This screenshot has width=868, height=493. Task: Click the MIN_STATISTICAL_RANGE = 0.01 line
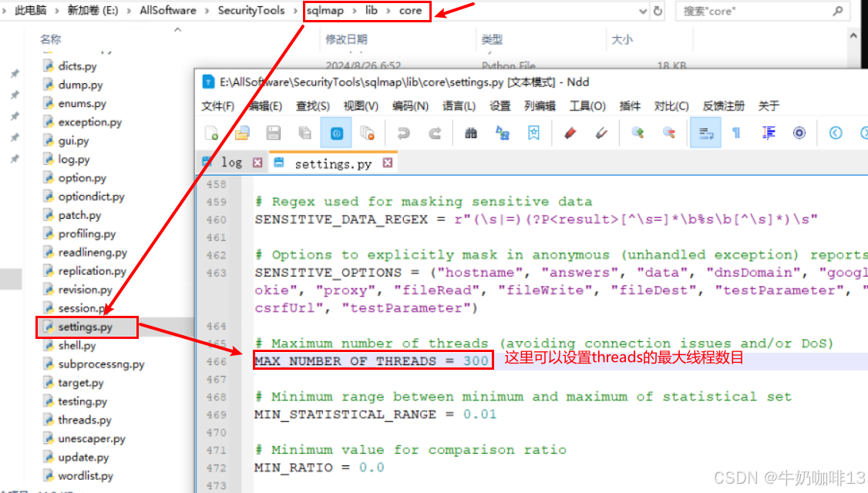[x=375, y=414]
